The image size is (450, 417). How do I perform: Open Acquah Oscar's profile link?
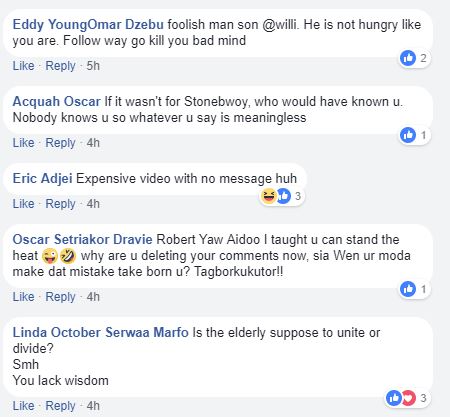click(56, 101)
